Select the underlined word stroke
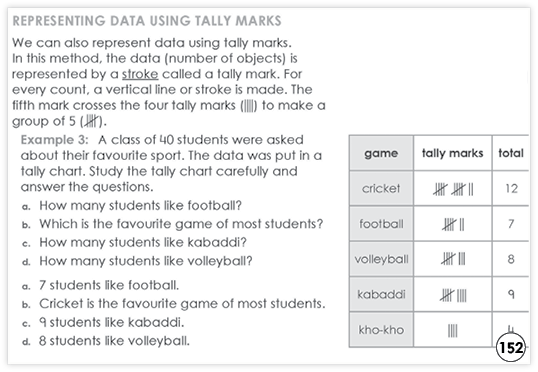538x372 pixels. [x=140, y=74]
